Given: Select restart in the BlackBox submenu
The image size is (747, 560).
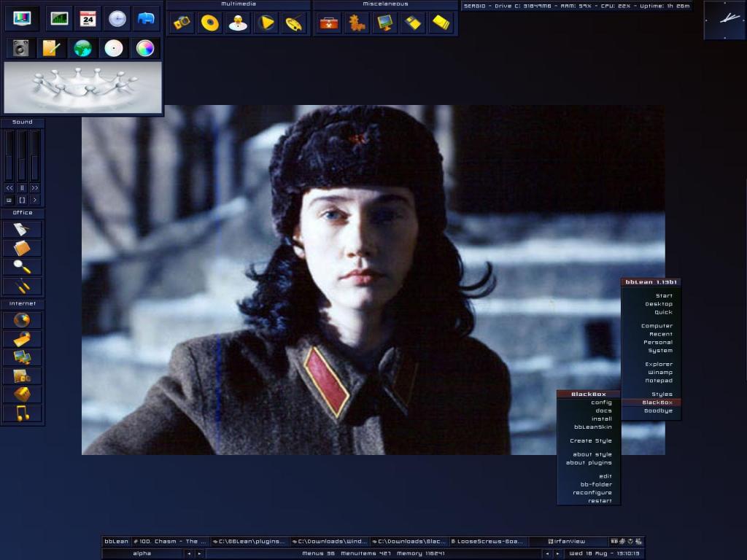Looking at the screenshot, I should click(x=589, y=500).
